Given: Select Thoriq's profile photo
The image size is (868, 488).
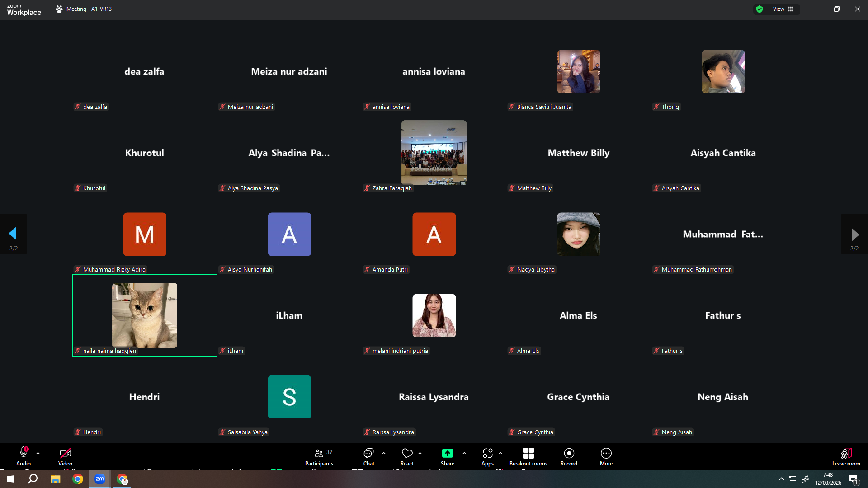Looking at the screenshot, I should 723,71.
